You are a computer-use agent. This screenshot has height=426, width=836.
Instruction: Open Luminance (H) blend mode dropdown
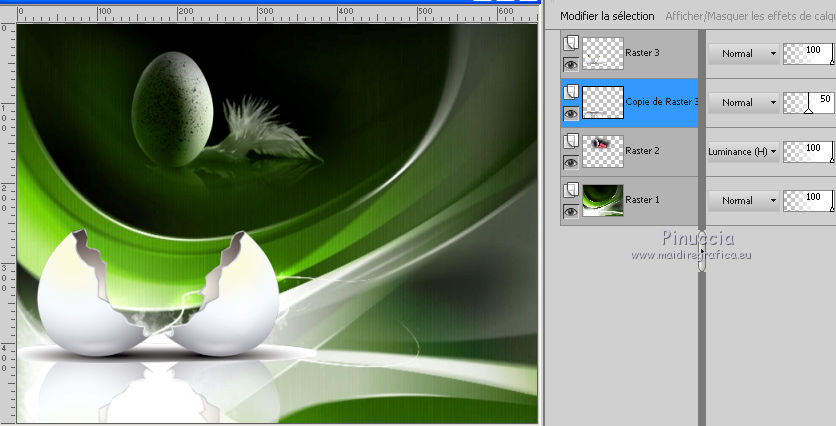744,151
